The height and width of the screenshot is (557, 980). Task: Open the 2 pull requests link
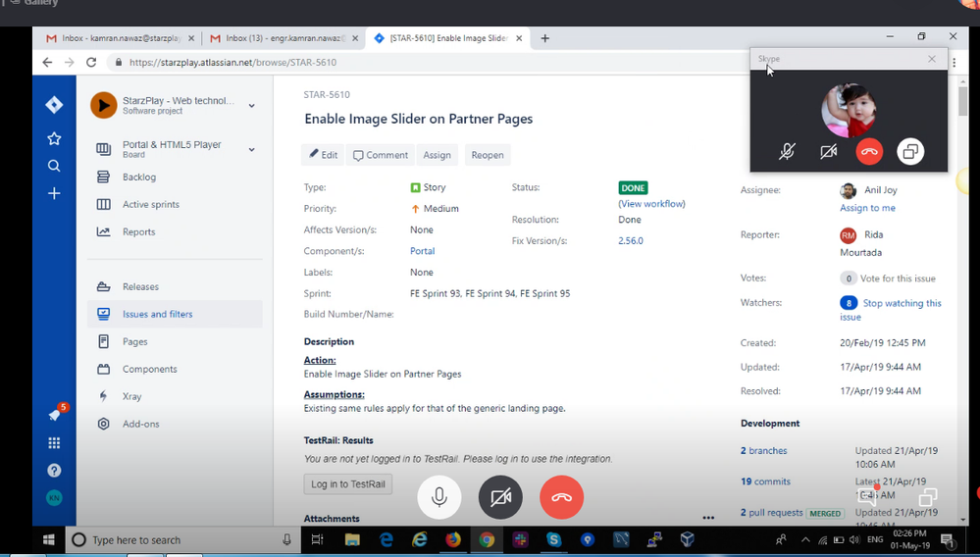coord(772,513)
